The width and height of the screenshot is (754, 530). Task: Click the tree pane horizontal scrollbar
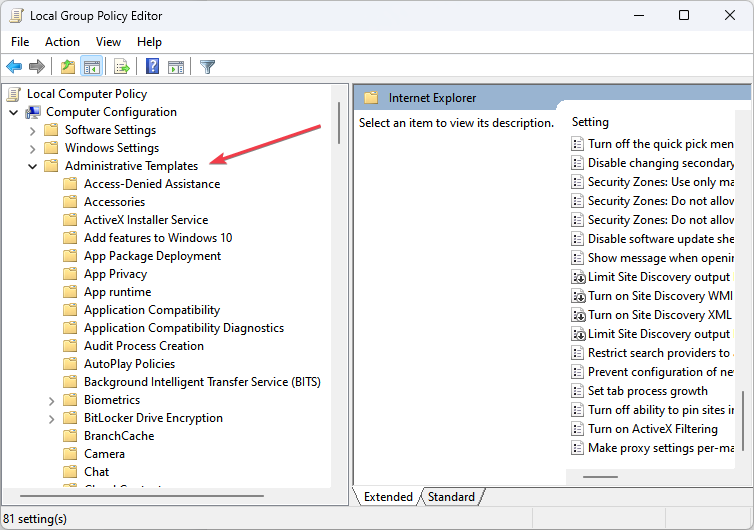pos(142,495)
